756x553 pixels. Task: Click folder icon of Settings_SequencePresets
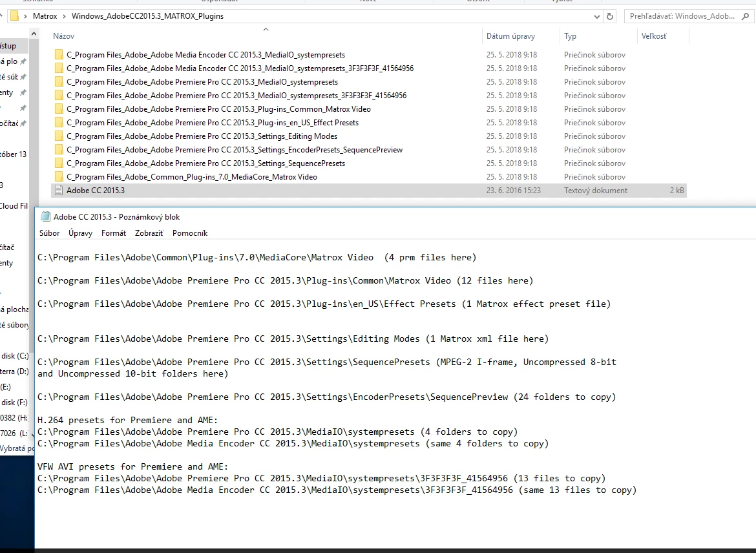(59, 163)
